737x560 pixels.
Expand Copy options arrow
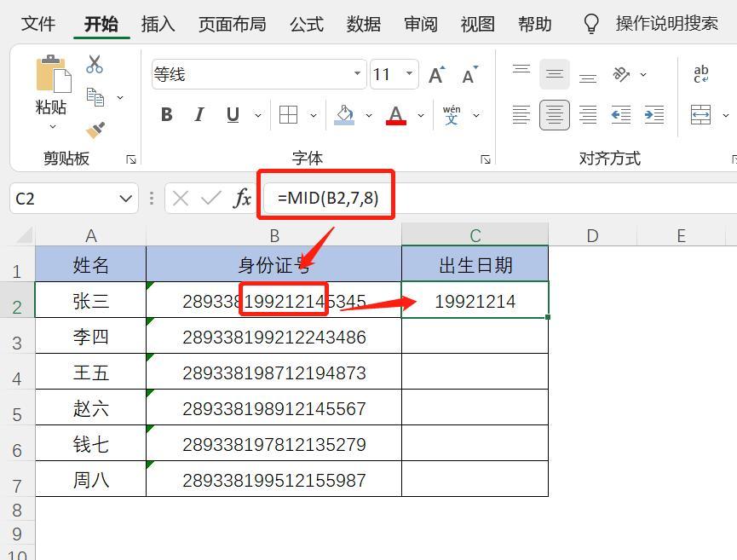tap(120, 98)
